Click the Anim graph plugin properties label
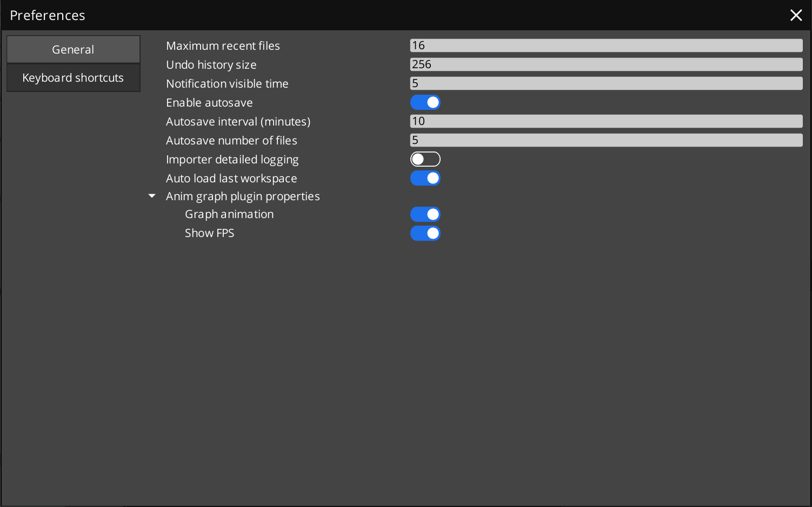This screenshot has width=812, height=507. [x=242, y=196]
